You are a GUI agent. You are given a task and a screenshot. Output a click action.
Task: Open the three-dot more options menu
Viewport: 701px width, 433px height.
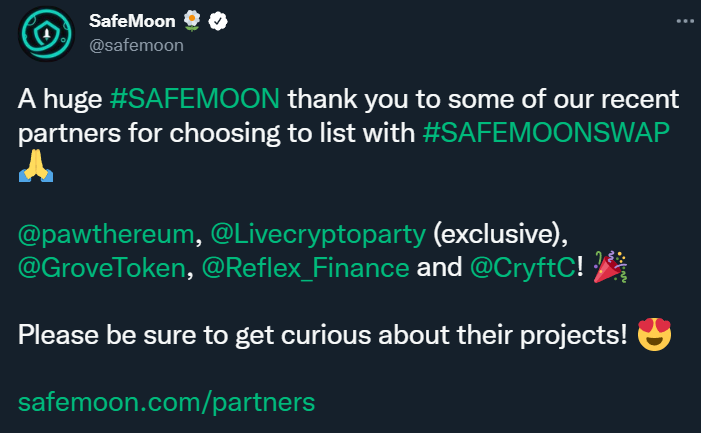pyautogui.click(x=684, y=21)
